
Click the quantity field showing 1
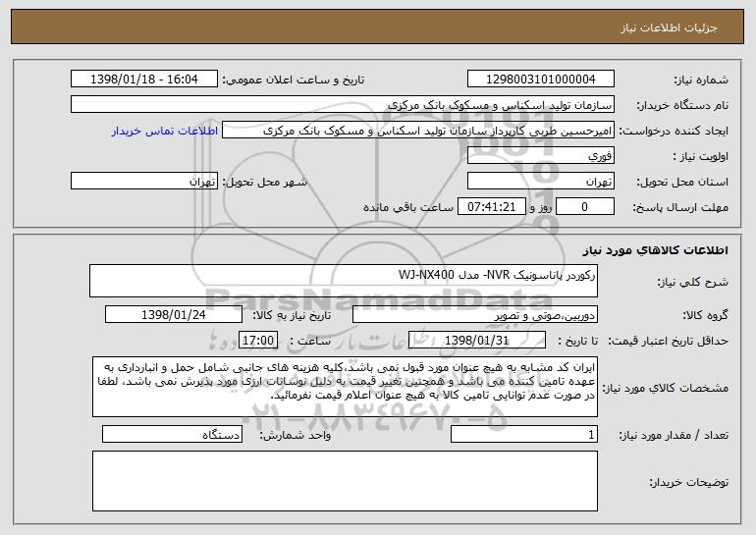[524, 434]
